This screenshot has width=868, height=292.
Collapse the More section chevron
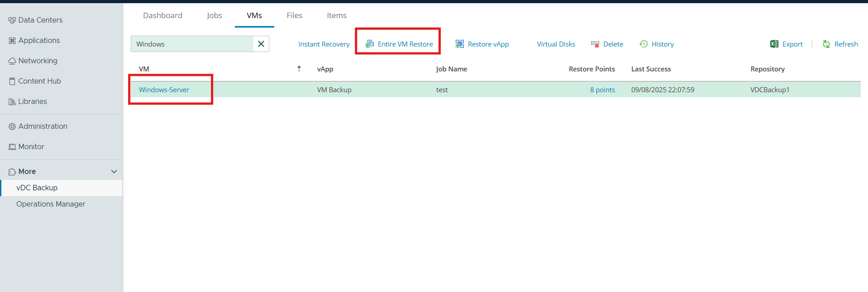coord(114,172)
